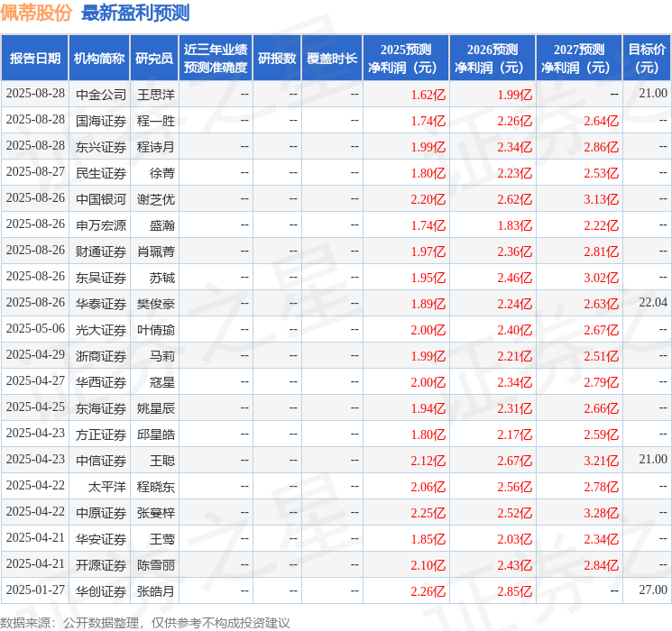672x631 pixels.
Task: Click the 2025预测净利润 column header
Action: pyautogui.click(x=406, y=59)
